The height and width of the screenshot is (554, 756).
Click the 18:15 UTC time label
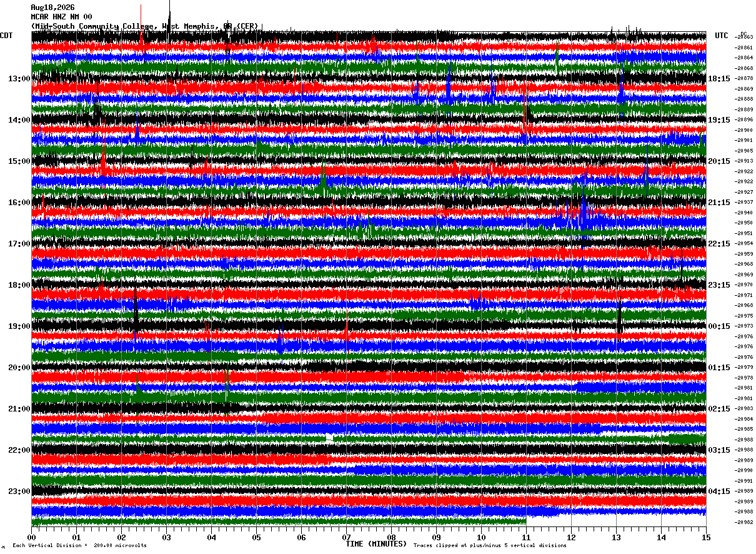[719, 79]
